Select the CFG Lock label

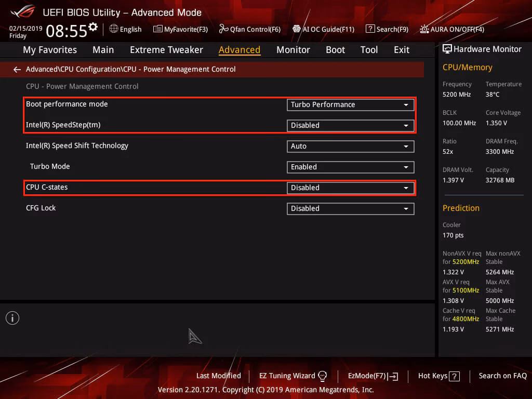coord(41,208)
